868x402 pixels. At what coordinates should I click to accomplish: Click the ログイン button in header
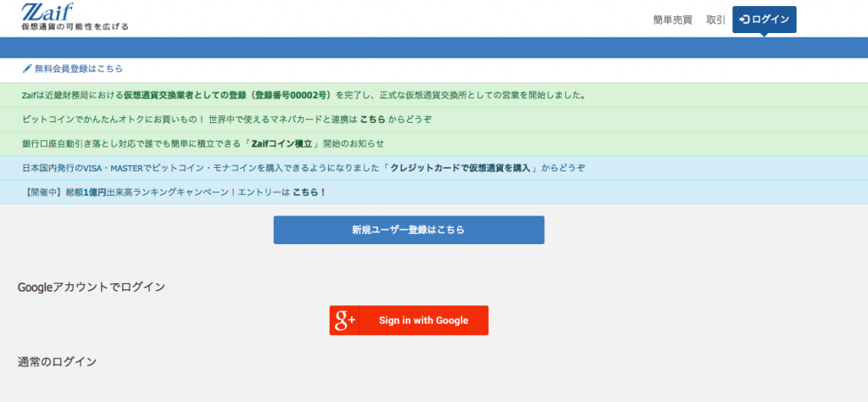pos(764,20)
